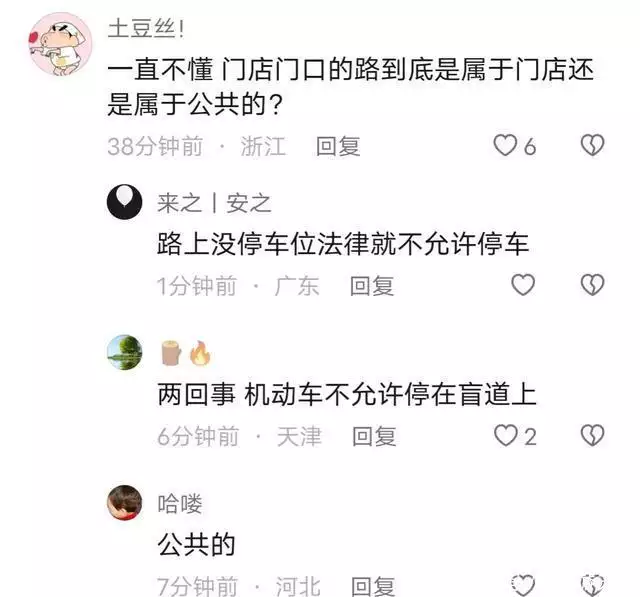Image resolution: width=640 pixels, height=597 pixels.
Task: Open username 哈喽 profile link
Action: point(180,503)
